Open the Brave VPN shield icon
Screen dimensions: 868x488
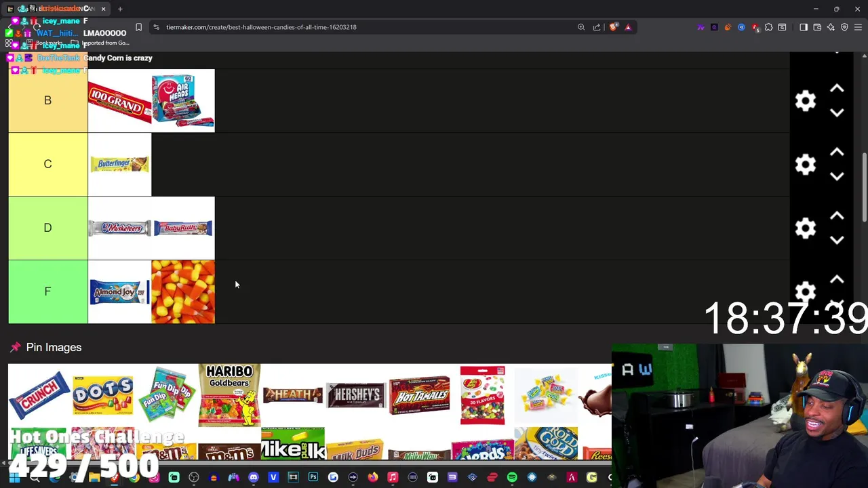tap(844, 27)
